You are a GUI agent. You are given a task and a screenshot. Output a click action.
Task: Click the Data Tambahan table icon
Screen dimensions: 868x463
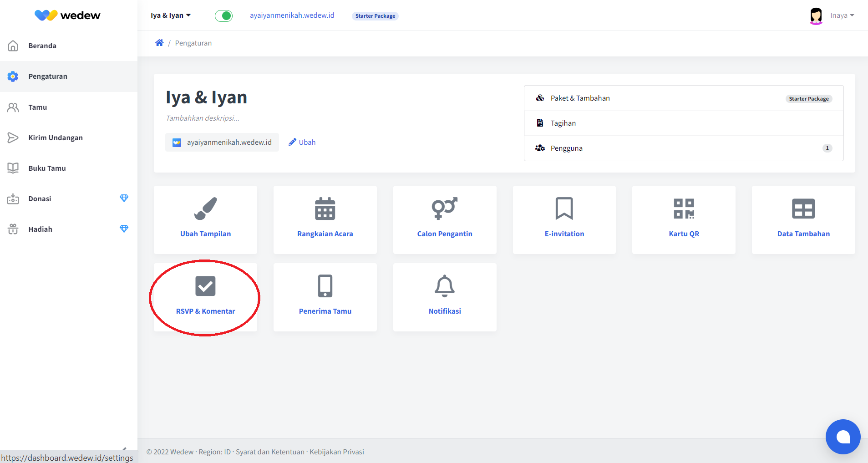tap(803, 209)
